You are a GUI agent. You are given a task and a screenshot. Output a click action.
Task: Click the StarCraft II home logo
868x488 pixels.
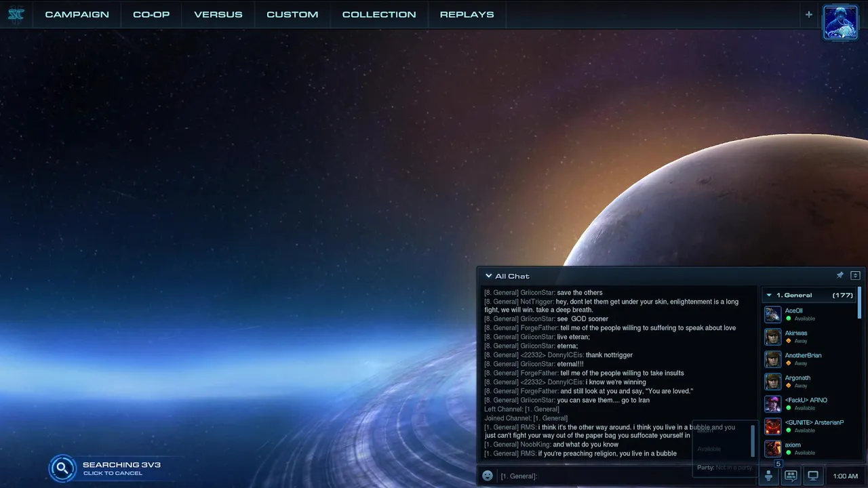[x=16, y=14]
